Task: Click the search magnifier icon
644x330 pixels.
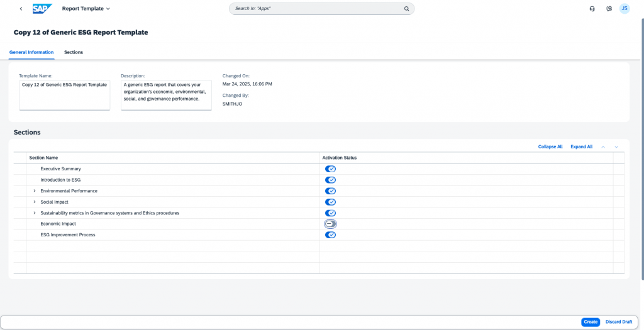Action: (406, 9)
